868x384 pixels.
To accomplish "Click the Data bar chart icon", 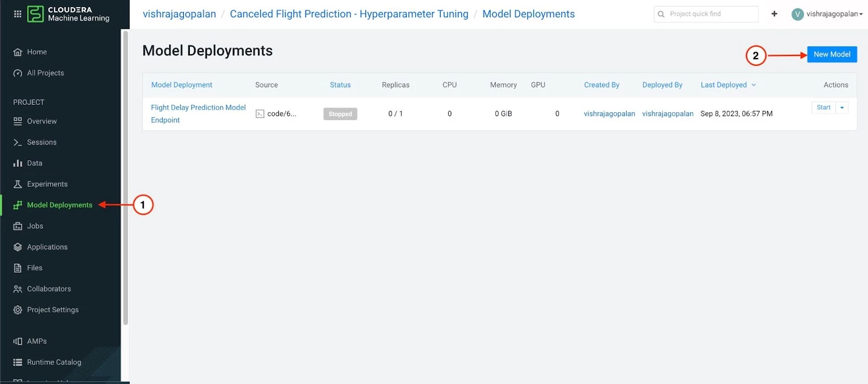I will [x=18, y=163].
